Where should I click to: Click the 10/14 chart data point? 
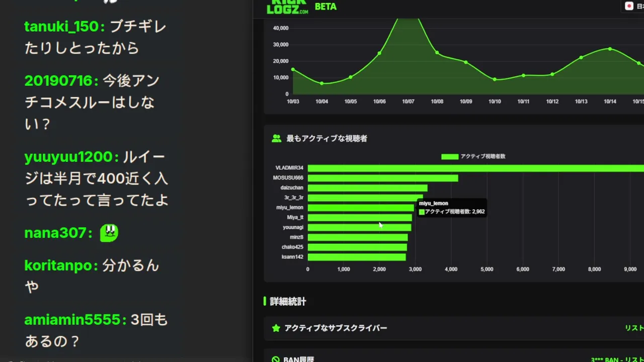point(610,49)
